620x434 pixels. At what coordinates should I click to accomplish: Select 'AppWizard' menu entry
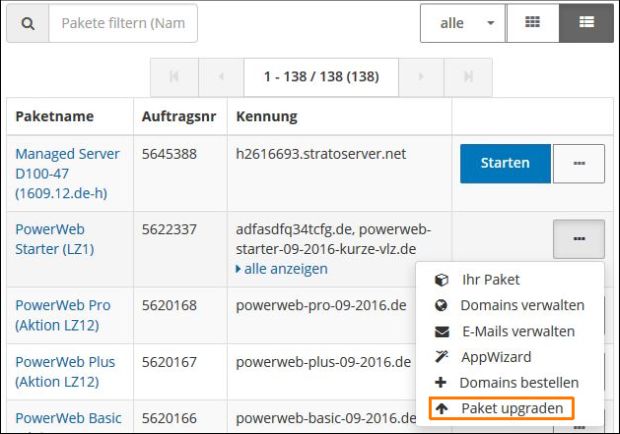(x=510, y=357)
